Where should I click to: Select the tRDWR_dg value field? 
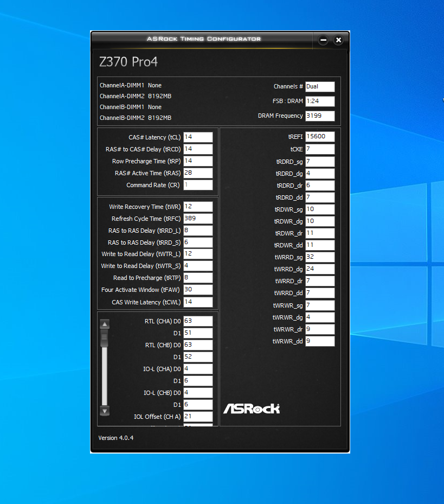tap(320, 221)
